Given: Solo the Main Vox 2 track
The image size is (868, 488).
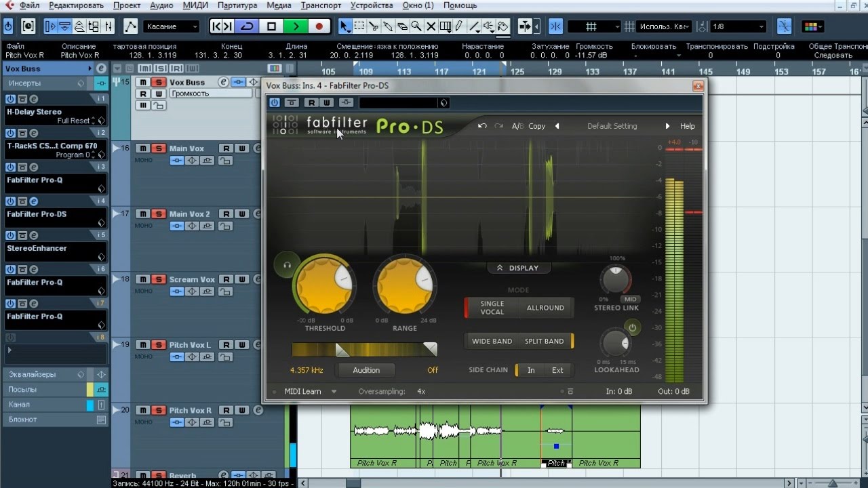Looking at the screenshot, I should 158,213.
